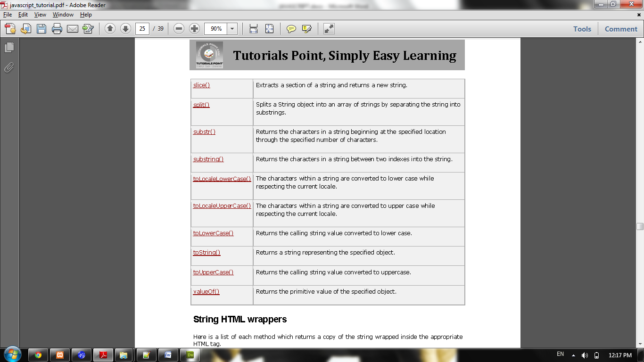Fit page to window width icon
644x362 pixels.
254,29
